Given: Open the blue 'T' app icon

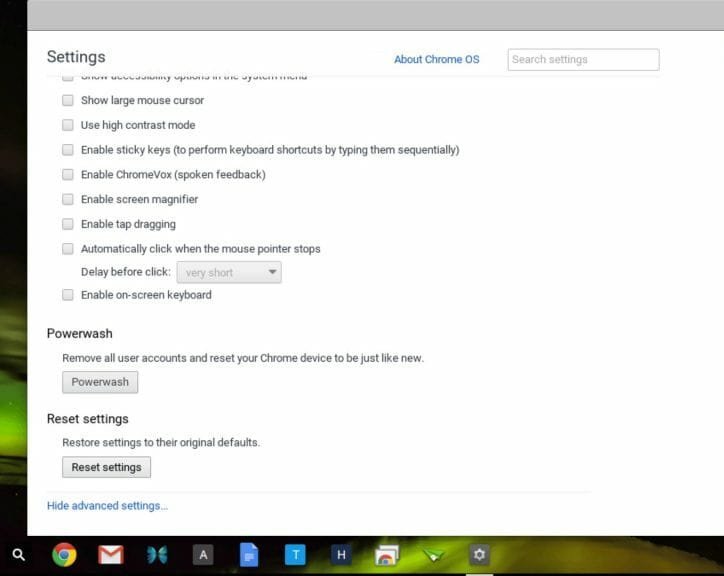Looking at the screenshot, I should tap(295, 555).
